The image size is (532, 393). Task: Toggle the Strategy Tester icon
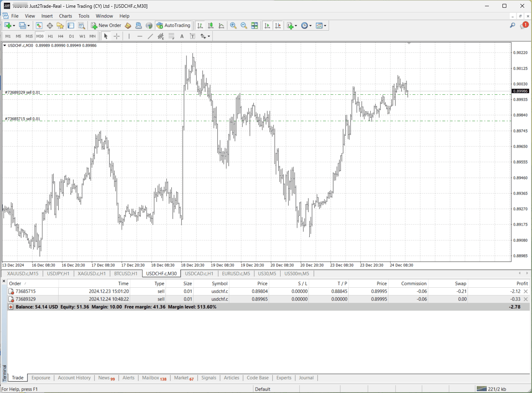82,26
